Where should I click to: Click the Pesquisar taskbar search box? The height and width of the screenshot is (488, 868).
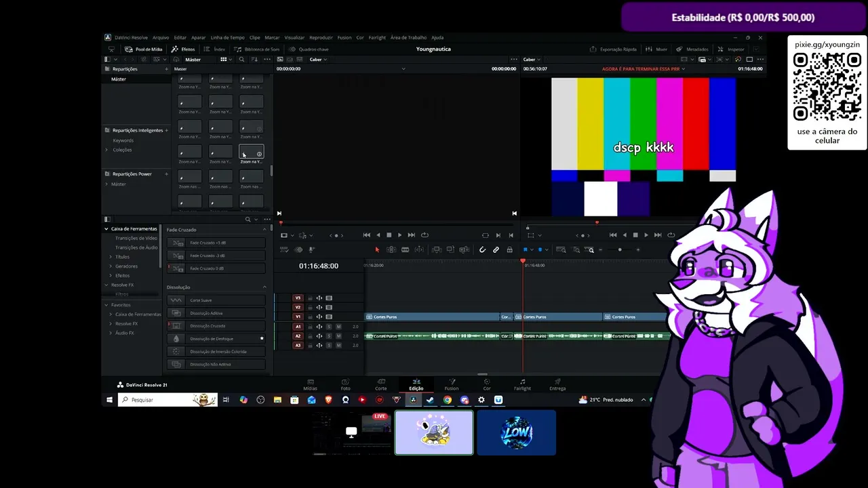click(x=167, y=400)
